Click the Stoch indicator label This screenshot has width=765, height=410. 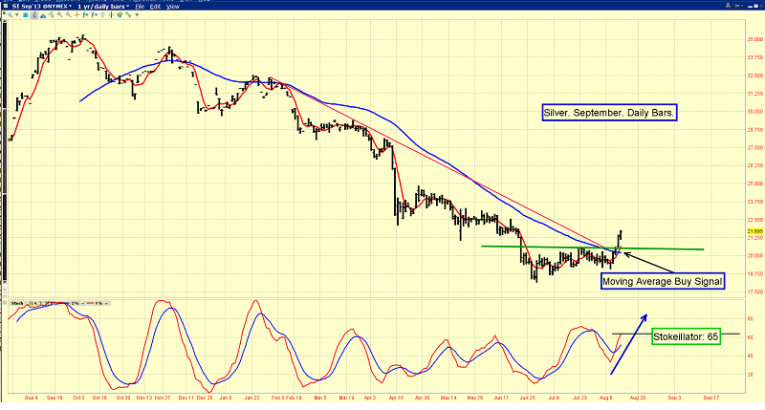[x=17, y=303]
